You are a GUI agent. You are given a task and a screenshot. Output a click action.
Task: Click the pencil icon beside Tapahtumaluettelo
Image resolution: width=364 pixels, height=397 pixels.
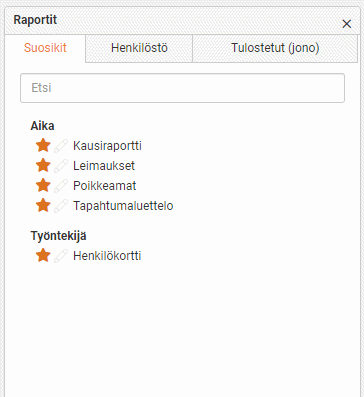point(61,206)
